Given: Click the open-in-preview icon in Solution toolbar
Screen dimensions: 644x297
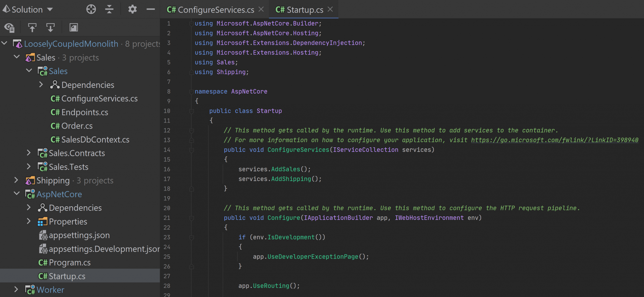Looking at the screenshot, I should pyautogui.click(x=73, y=27).
